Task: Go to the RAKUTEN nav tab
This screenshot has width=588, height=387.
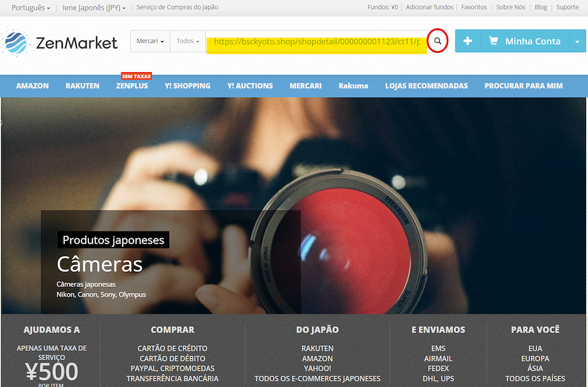Action: [x=83, y=86]
